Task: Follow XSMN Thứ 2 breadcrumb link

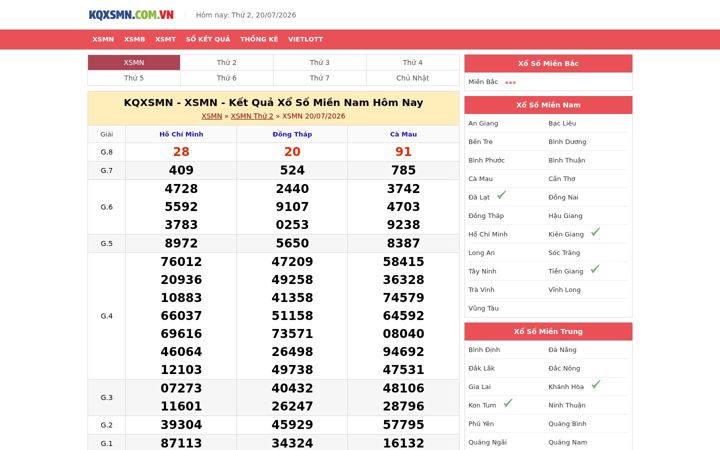Action: (252, 116)
